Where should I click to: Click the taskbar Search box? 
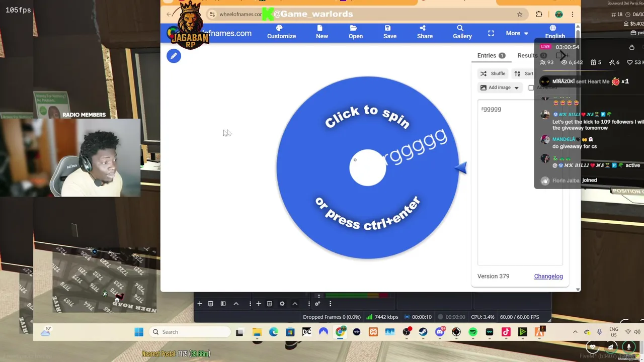(x=190, y=332)
